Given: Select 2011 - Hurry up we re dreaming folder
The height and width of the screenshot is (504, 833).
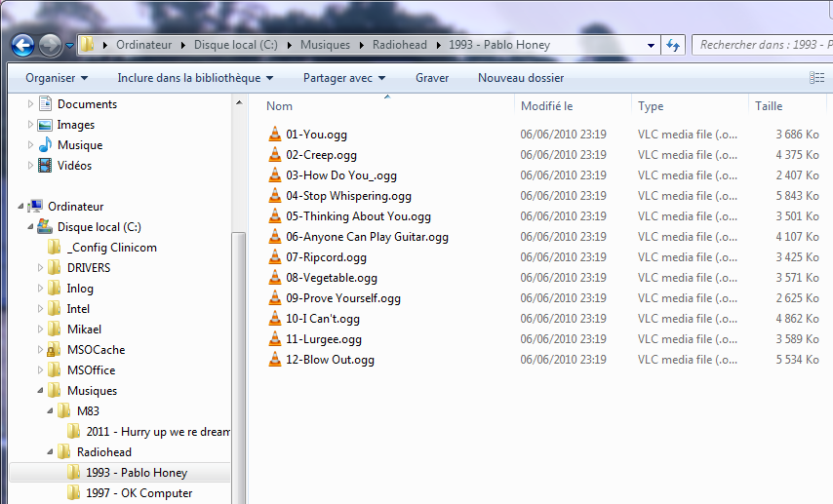Looking at the screenshot, I should [x=158, y=432].
